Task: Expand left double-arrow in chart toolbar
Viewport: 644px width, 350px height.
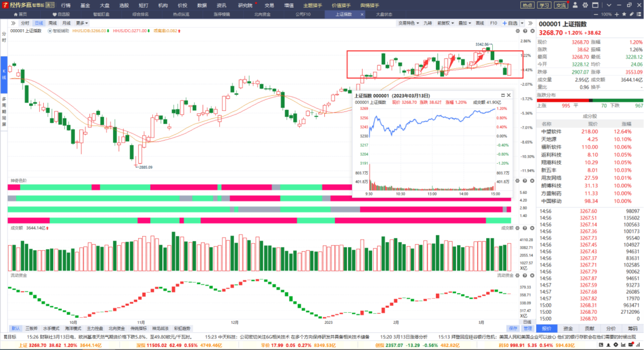Action: 13,23
